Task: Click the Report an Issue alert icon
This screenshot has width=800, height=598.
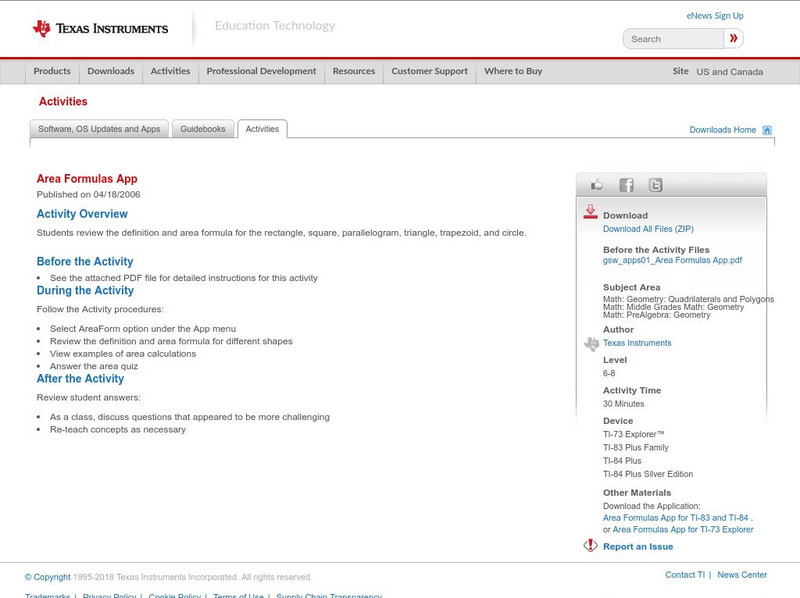Action: click(591, 546)
